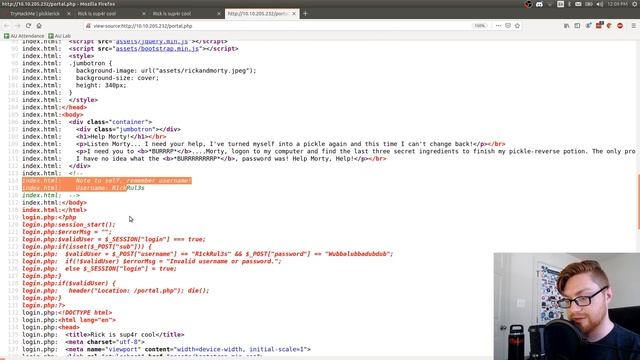
Task: Click the meta name viewport line
Action: [167, 349]
